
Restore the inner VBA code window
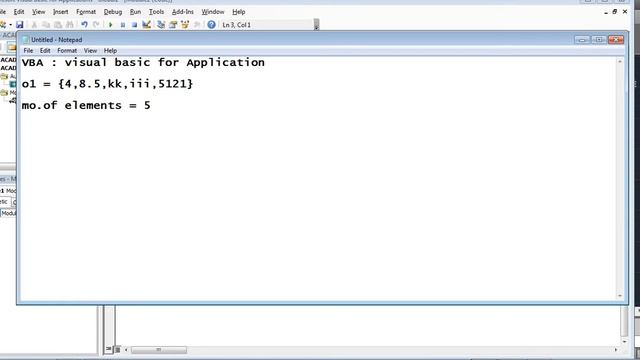[x=615, y=12]
